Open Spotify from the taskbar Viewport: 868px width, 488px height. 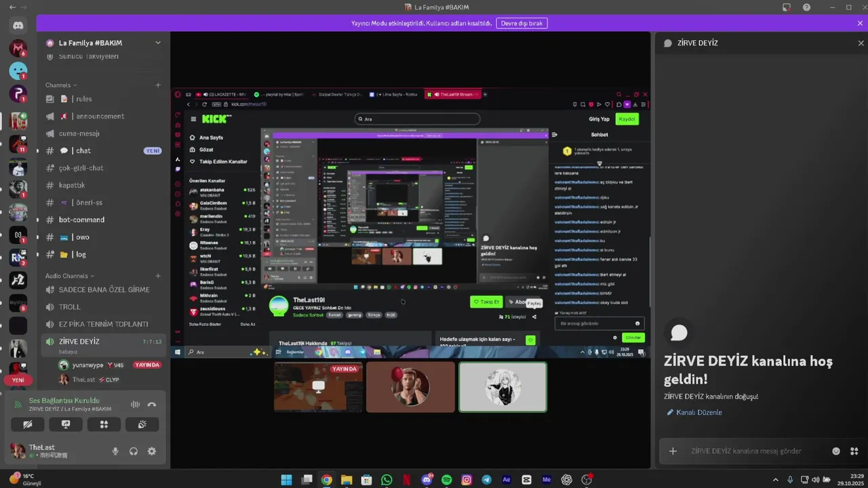446,480
